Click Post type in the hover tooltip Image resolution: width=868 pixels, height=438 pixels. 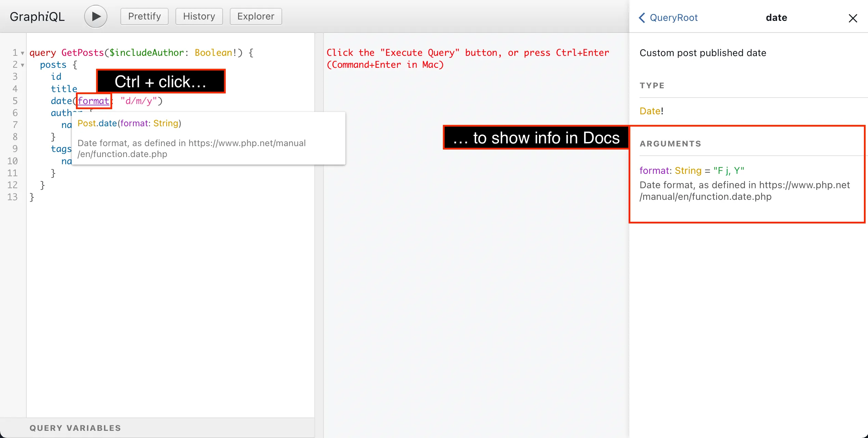(87, 123)
